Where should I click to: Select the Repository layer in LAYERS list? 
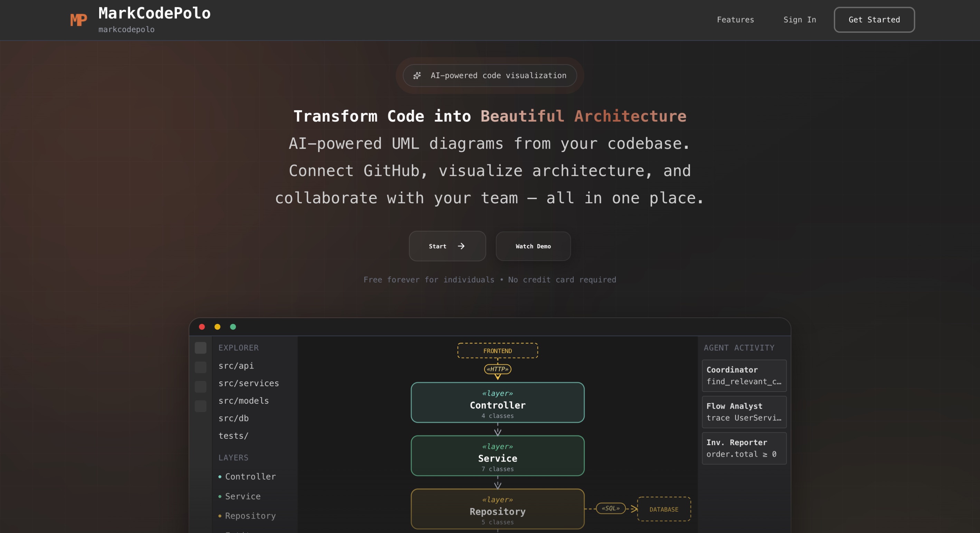(x=250, y=516)
